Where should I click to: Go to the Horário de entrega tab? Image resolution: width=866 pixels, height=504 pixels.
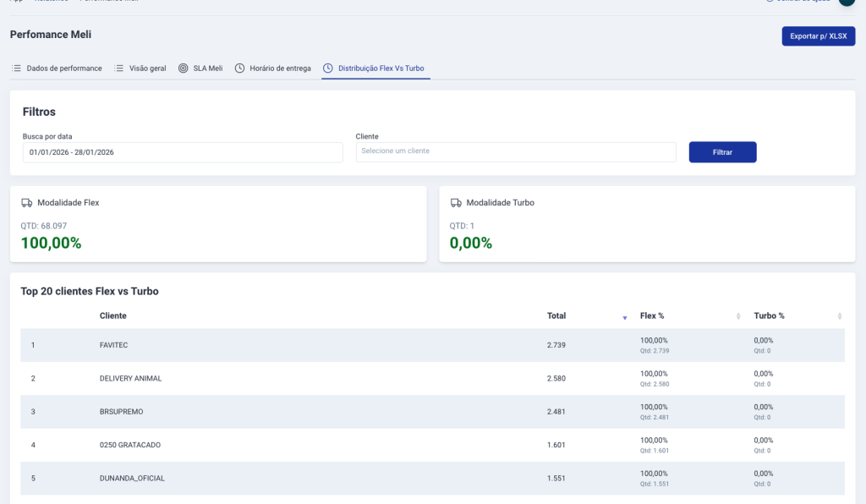click(280, 68)
